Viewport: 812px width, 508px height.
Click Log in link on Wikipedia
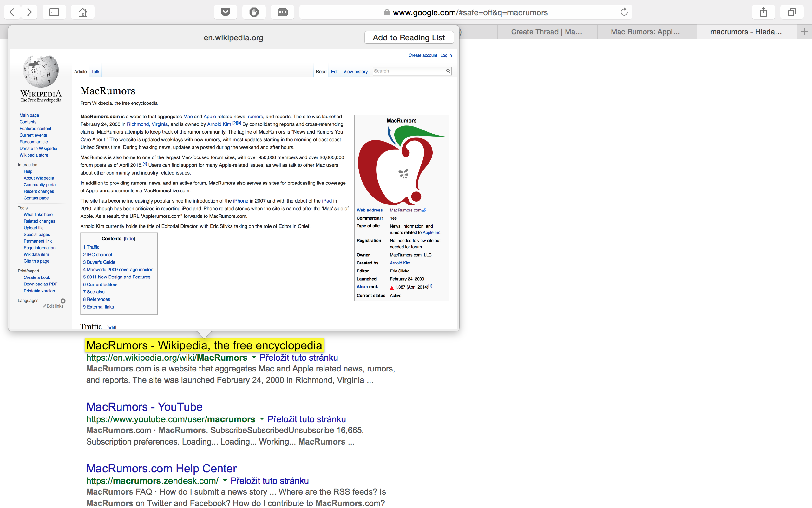point(446,56)
